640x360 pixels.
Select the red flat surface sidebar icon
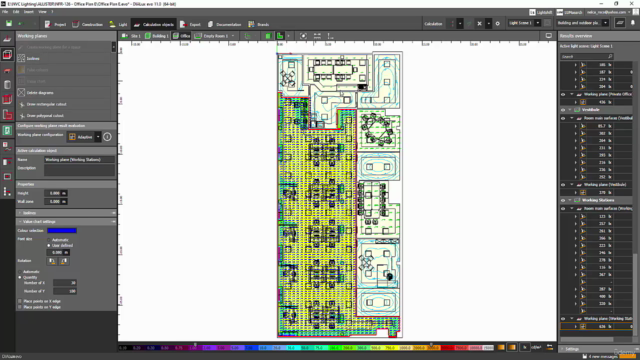pos(7,70)
